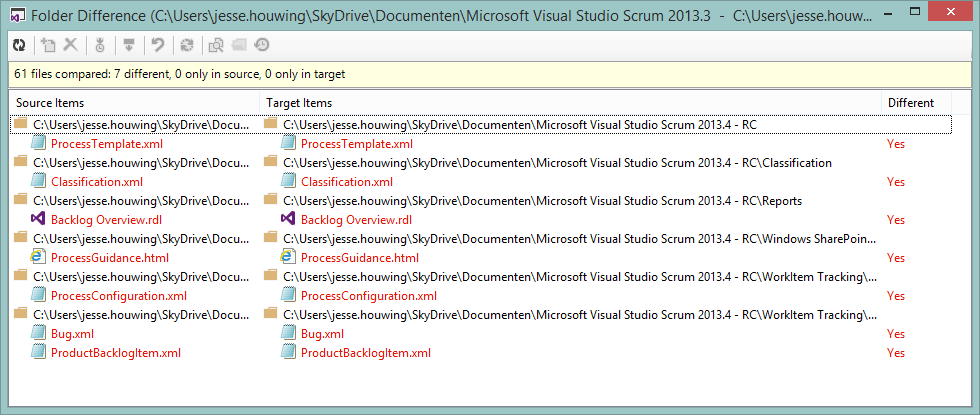The image size is (980, 415).
Task: Click the Reconcile circular-arrows toolbar icon
Action: (186, 44)
